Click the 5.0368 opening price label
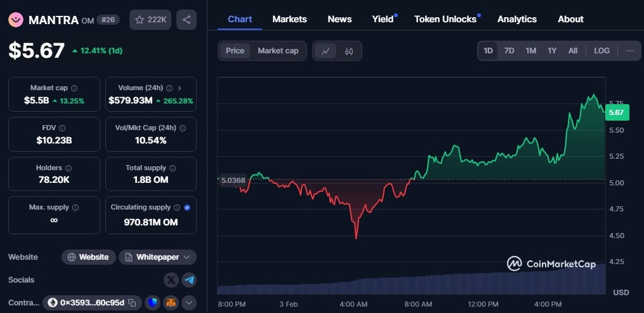Screen dimensions: 644x313 click(x=233, y=180)
